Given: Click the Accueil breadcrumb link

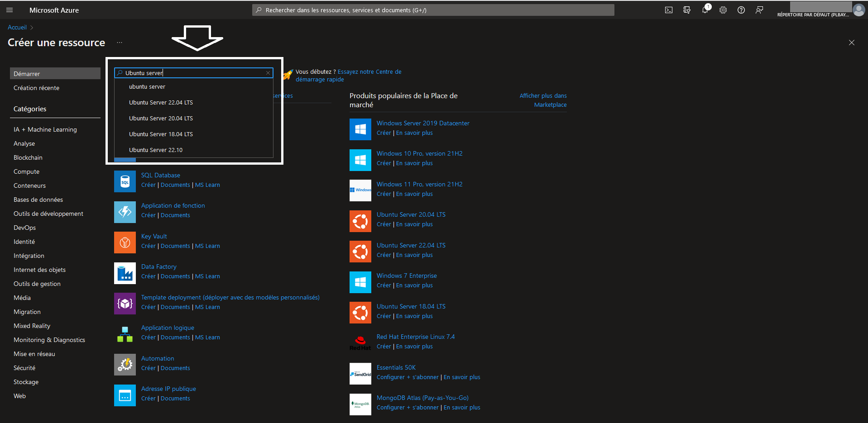Looking at the screenshot, I should pyautogui.click(x=17, y=27).
